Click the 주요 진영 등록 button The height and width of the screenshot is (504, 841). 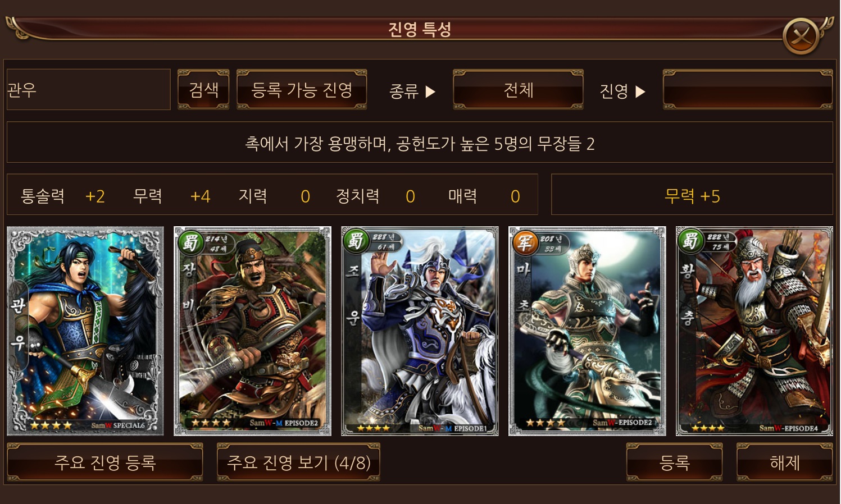pos(105,462)
